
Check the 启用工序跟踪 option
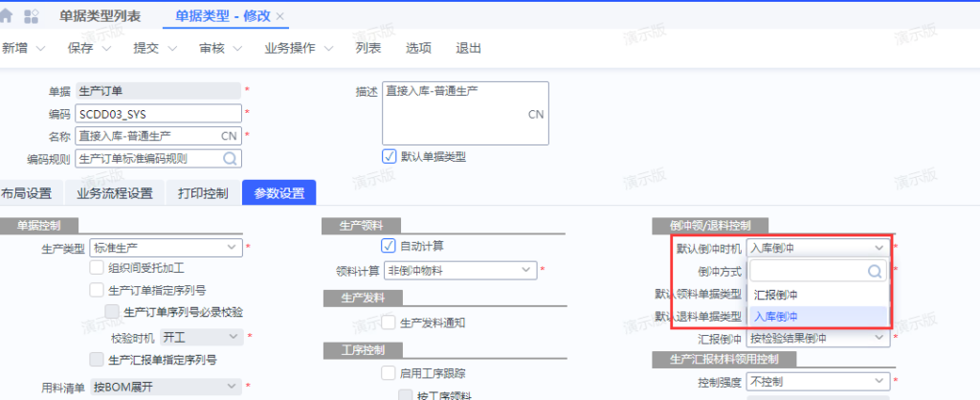[389, 373]
